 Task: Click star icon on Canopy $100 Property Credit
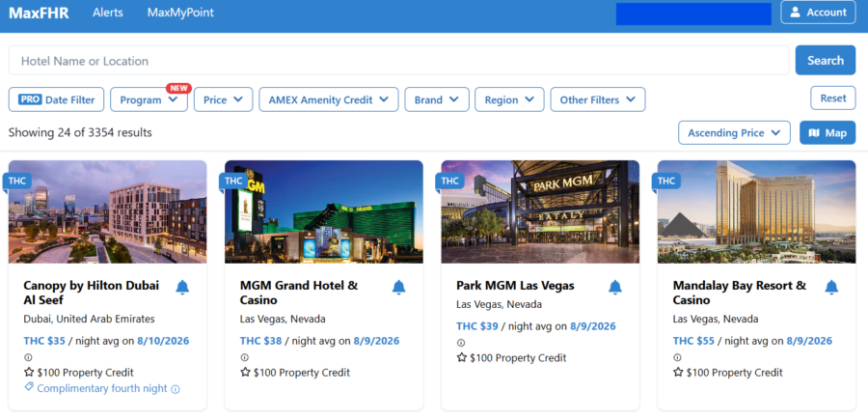point(29,372)
